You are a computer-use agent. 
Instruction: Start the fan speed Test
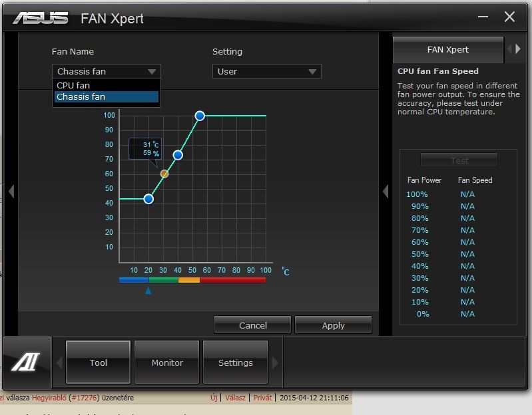(x=459, y=160)
